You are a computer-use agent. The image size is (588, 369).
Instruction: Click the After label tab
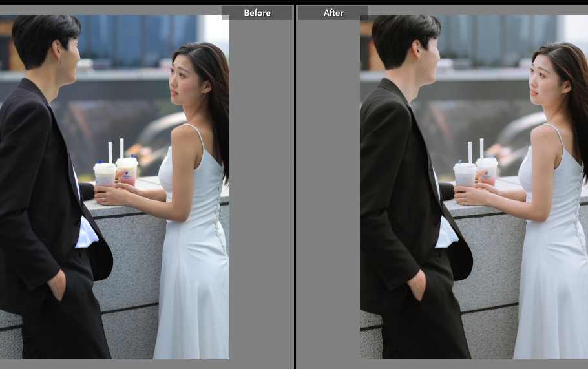pyautogui.click(x=333, y=13)
